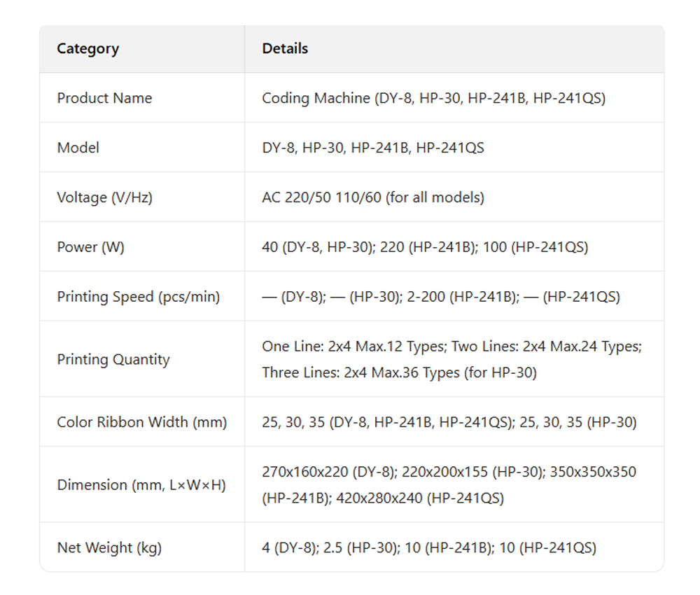This screenshot has width=700, height=595.
Task: Click the Category column header
Action: [88, 49]
